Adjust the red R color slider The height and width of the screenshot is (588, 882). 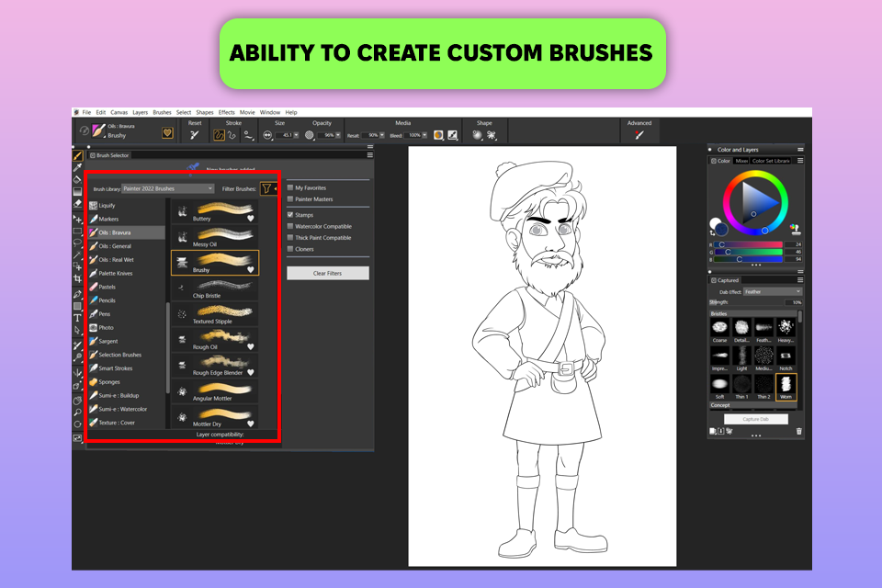tap(748, 244)
